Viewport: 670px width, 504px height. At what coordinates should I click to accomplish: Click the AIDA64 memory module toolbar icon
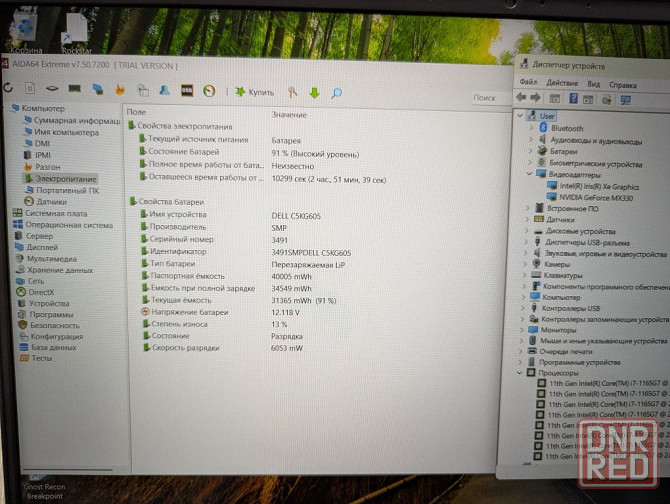pos(75,88)
